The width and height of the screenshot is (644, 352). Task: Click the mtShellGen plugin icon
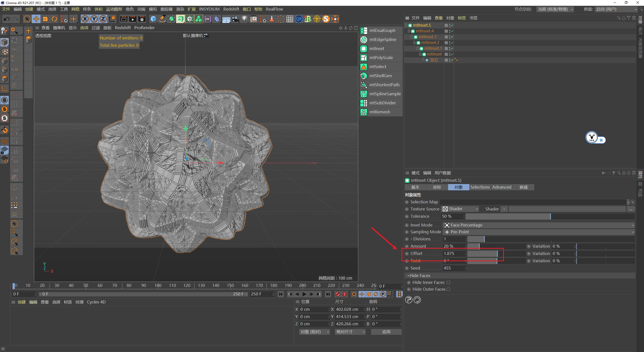[364, 76]
